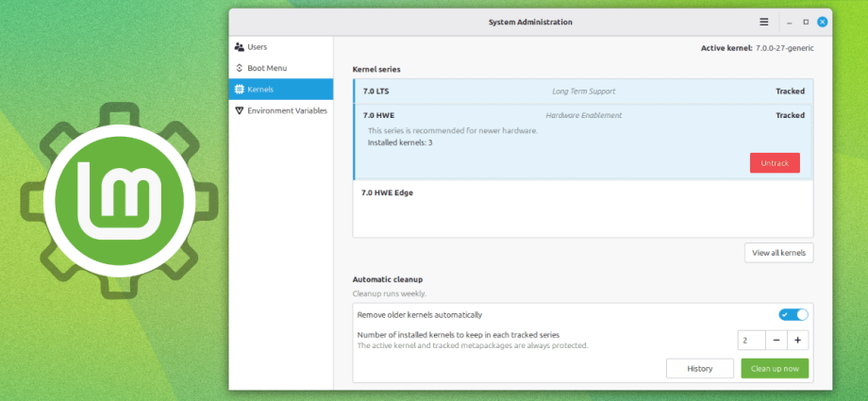The width and height of the screenshot is (868, 401).
Task: Decrease number of kernels to keep
Action: pos(776,340)
